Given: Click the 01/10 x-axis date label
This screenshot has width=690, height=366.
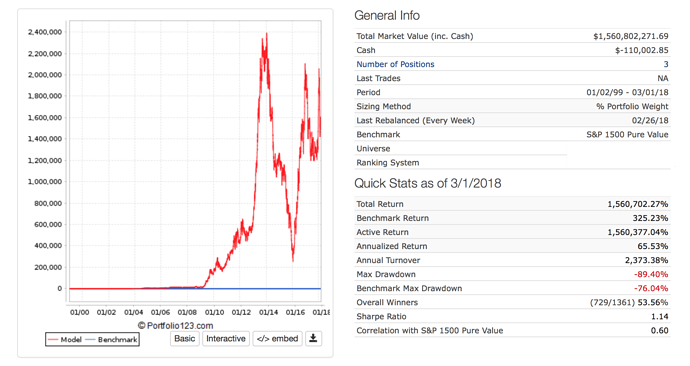Looking at the screenshot, I should click(x=214, y=312).
